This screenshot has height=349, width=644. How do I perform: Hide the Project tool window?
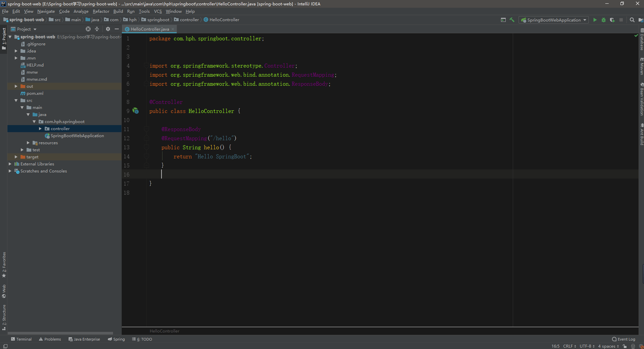click(117, 29)
